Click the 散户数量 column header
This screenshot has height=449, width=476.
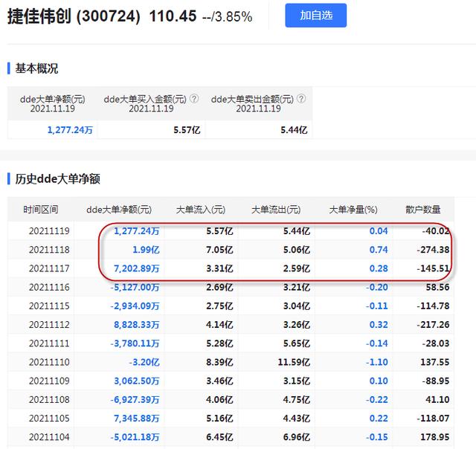[x=423, y=210]
